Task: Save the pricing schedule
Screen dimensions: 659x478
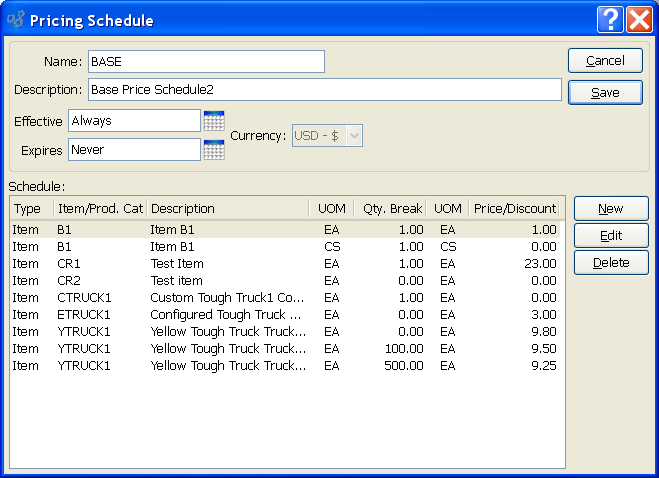Action: coord(605,92)
